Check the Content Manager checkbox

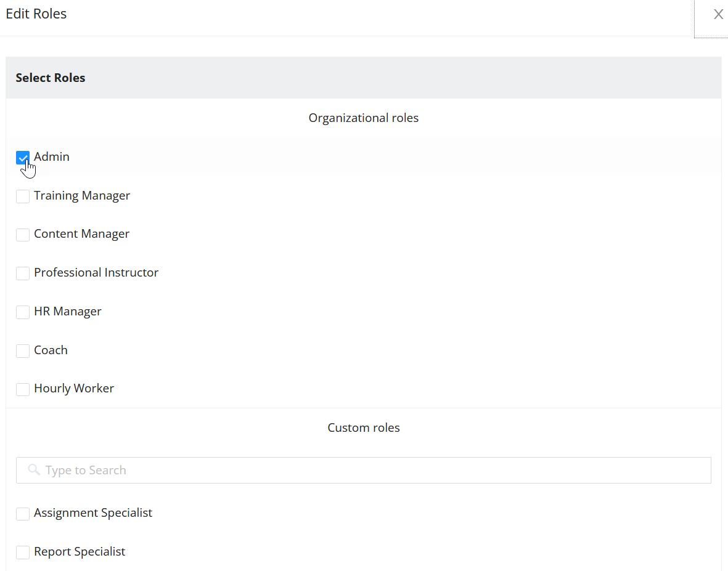pos(23,235)
